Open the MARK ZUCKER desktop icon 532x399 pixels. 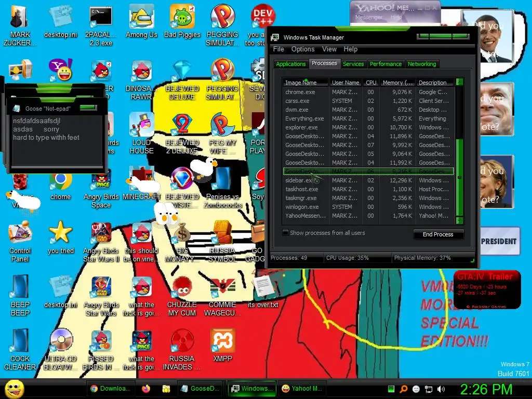(x=20, y=25)
